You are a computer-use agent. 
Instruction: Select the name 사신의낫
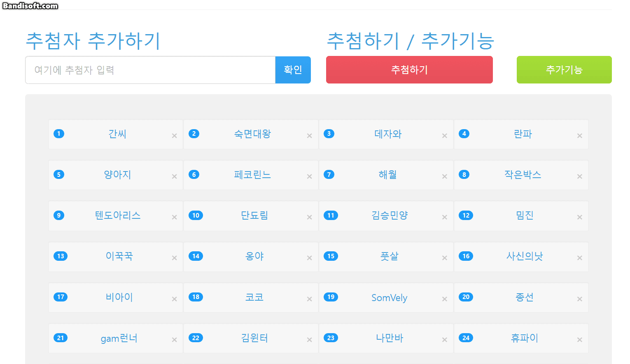[x=525, y=256]
